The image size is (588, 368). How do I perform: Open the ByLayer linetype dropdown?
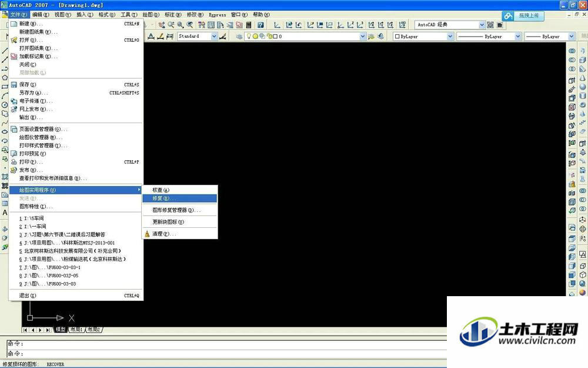coord(518,37)
